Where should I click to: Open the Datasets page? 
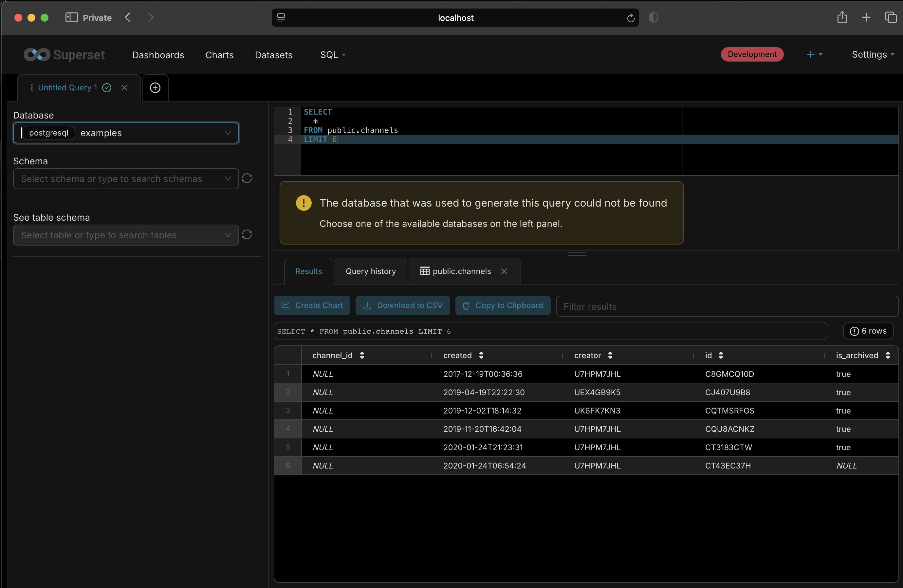pos(274,55)
